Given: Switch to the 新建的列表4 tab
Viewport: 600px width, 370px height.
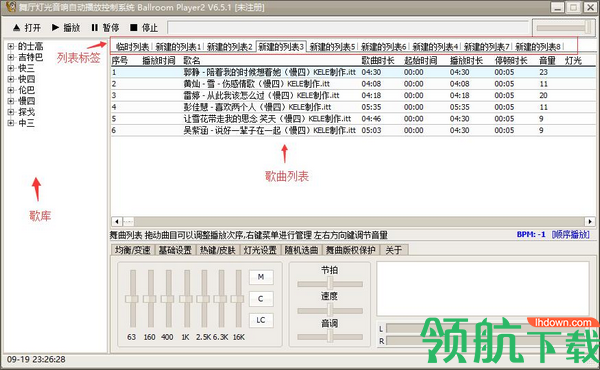Looking at the screenshot, I should click(435, 47).
